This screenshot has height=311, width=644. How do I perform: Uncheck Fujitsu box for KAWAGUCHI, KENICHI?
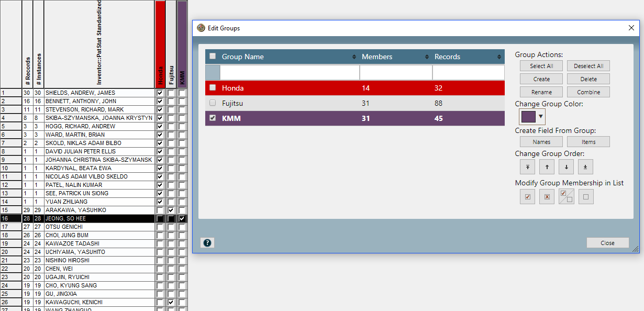171,302
